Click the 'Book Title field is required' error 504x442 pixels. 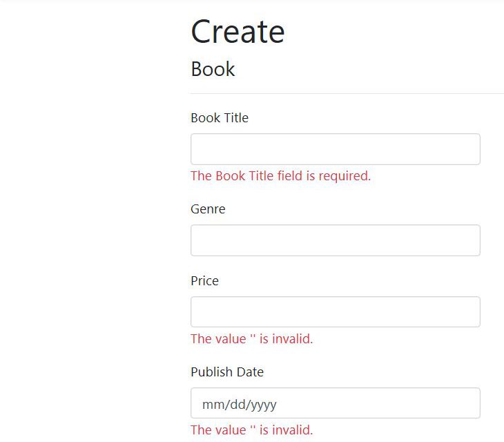[x=280, y=176]
